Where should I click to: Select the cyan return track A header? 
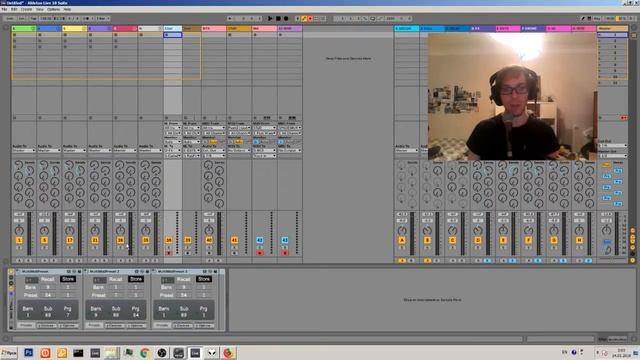(x=407, y=29)
